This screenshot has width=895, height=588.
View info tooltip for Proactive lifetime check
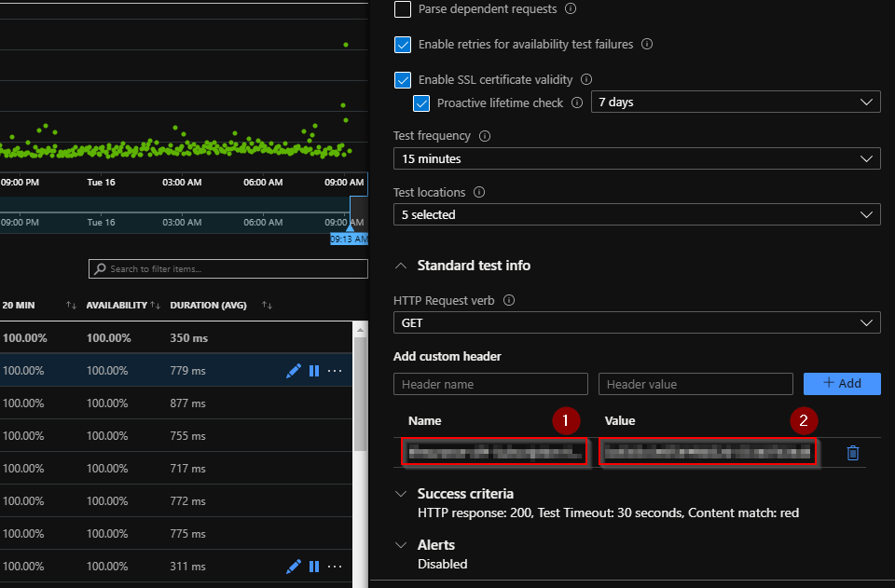tap(575, 103)
